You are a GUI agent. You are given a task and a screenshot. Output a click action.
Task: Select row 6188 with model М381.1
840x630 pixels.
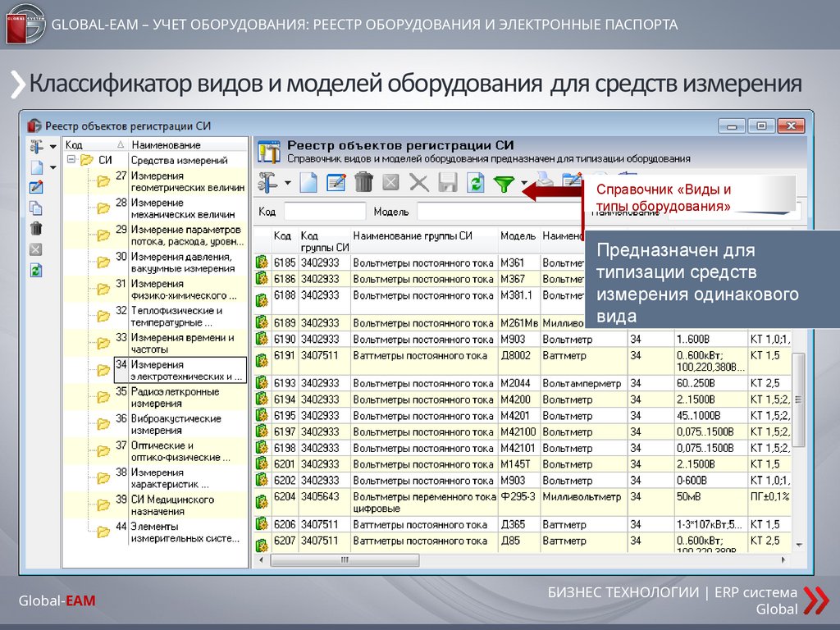pyautogui.click(x=418, y=300)
